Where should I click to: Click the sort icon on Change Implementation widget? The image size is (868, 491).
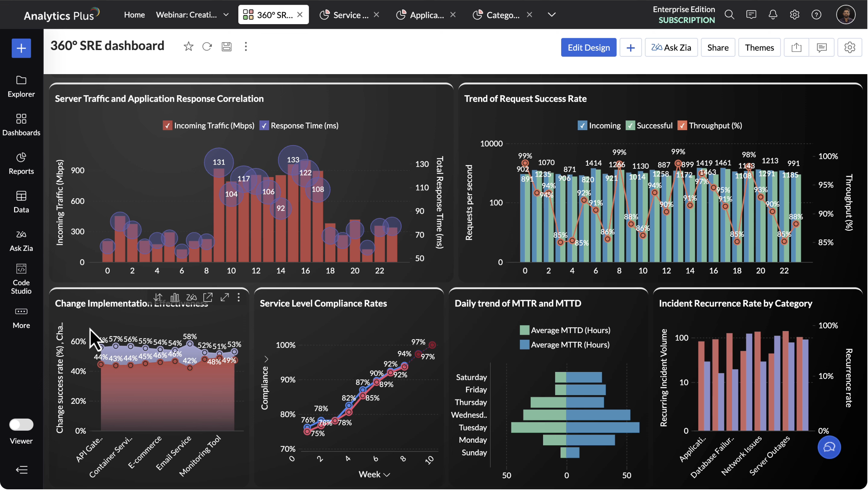click(158, 297)
